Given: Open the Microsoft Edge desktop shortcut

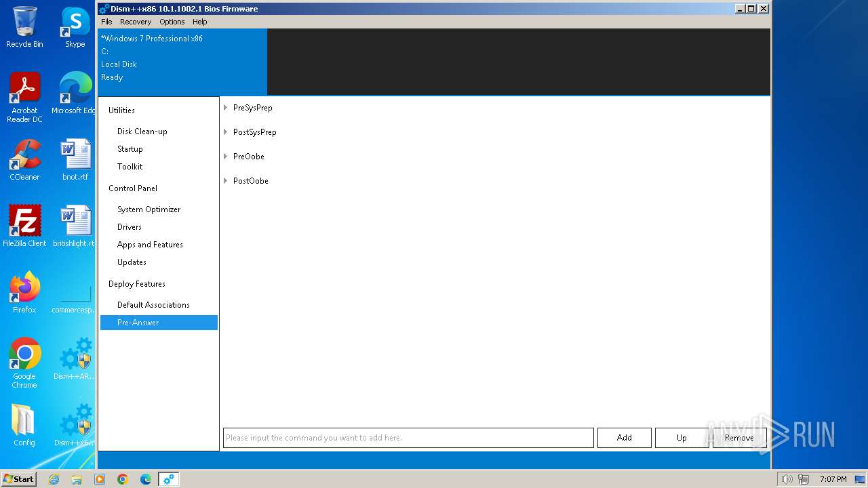Looking at the screenshot, I should (75, 94).
